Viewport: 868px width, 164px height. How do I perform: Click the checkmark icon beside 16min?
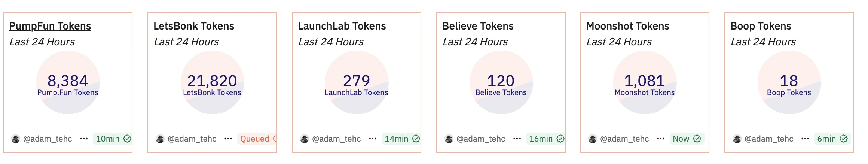(560, 139)
